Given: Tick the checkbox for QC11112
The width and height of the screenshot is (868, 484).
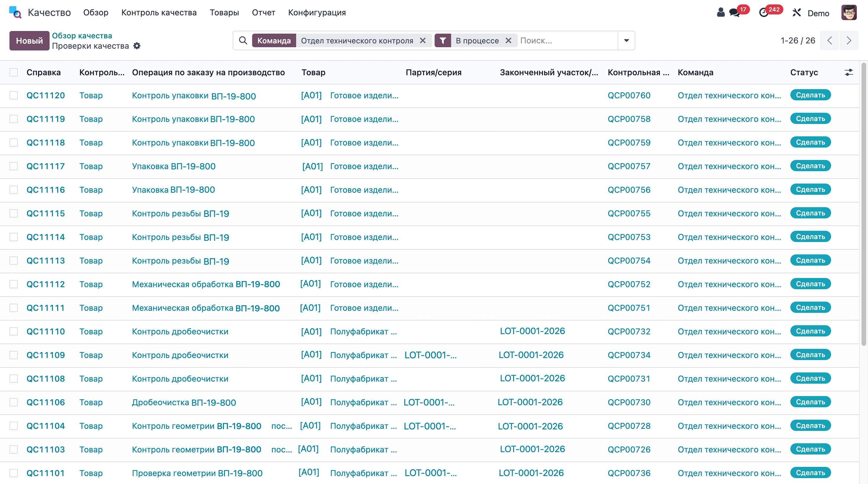Looking at the screenshot, I should (x=14, y=284).
